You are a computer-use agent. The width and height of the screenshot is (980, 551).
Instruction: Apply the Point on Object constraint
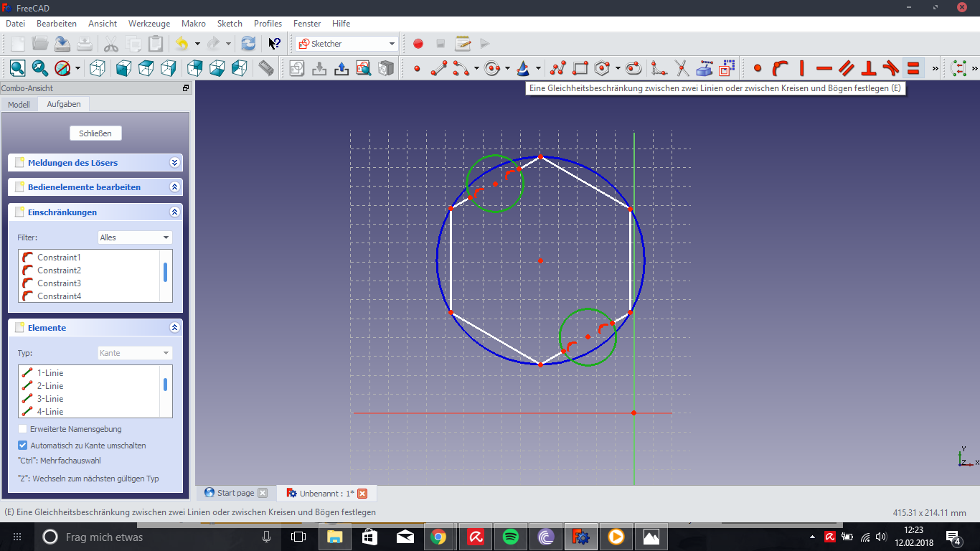[780, 68]
